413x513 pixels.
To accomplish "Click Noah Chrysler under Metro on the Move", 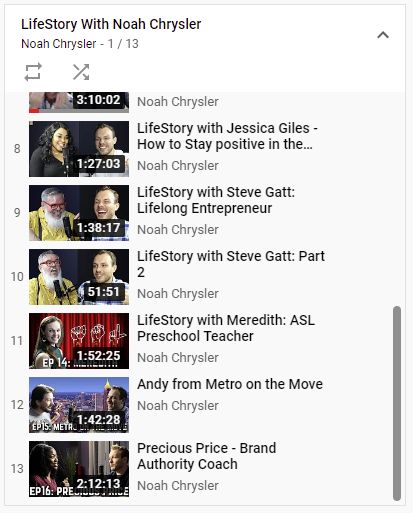I will 178,406.
